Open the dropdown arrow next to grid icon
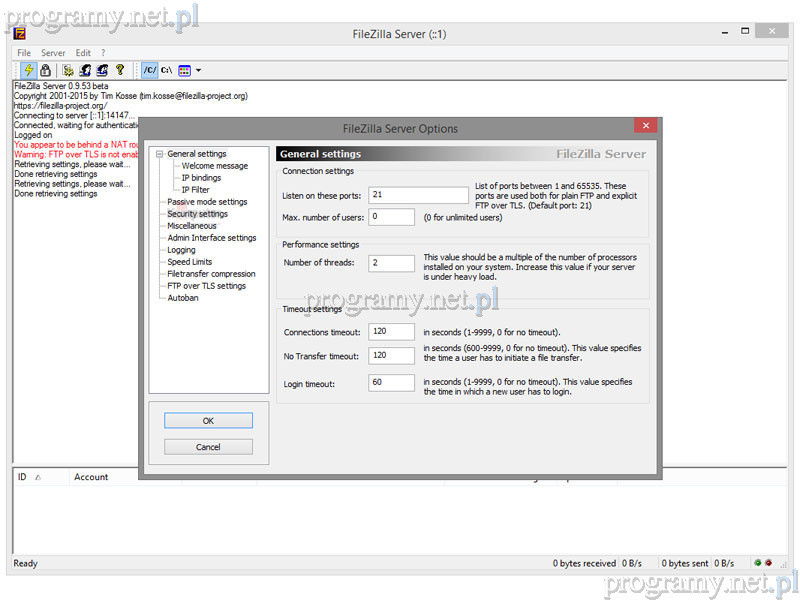The image size is (800, 600). coord(198,71)
